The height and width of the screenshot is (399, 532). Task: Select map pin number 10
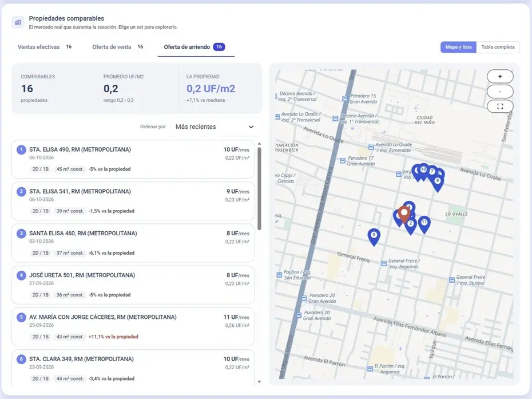point(423,171)
